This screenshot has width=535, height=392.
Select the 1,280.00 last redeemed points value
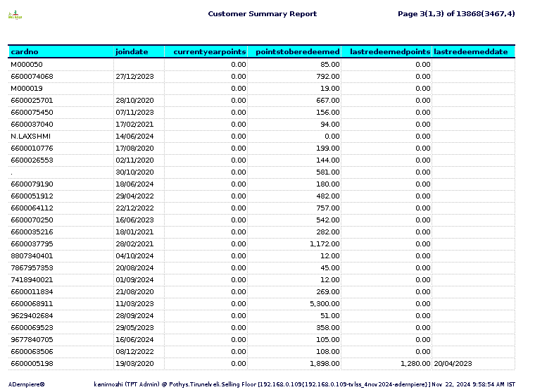(415, 363)
